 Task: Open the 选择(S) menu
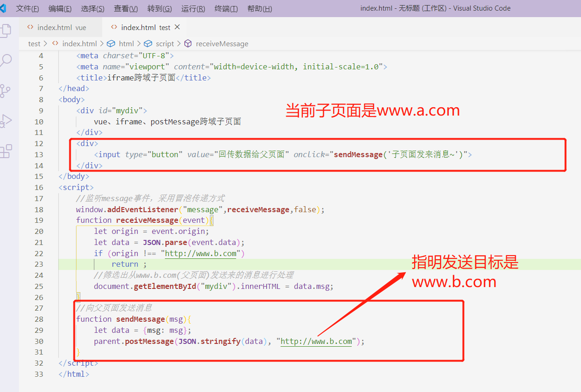[92, 8]
